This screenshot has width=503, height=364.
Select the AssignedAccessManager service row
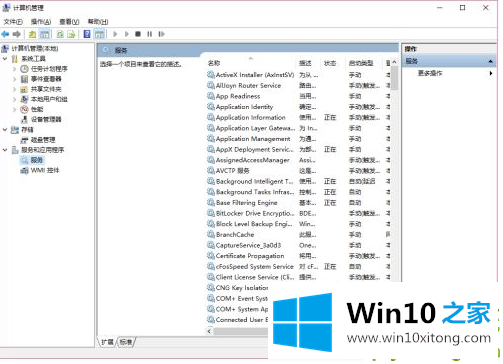[x=298, y=160]
